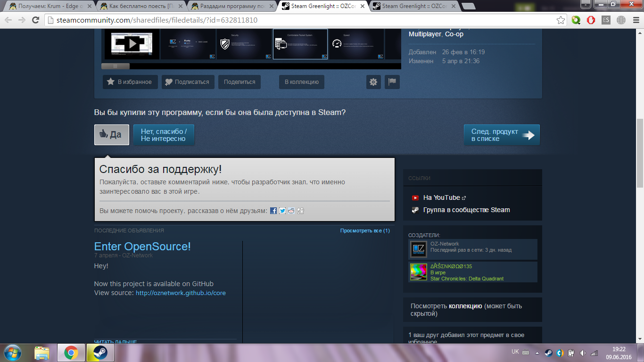Show hidden tray icons arrow
This screenshot has height=362, width=644.
[x=538, y=353]
